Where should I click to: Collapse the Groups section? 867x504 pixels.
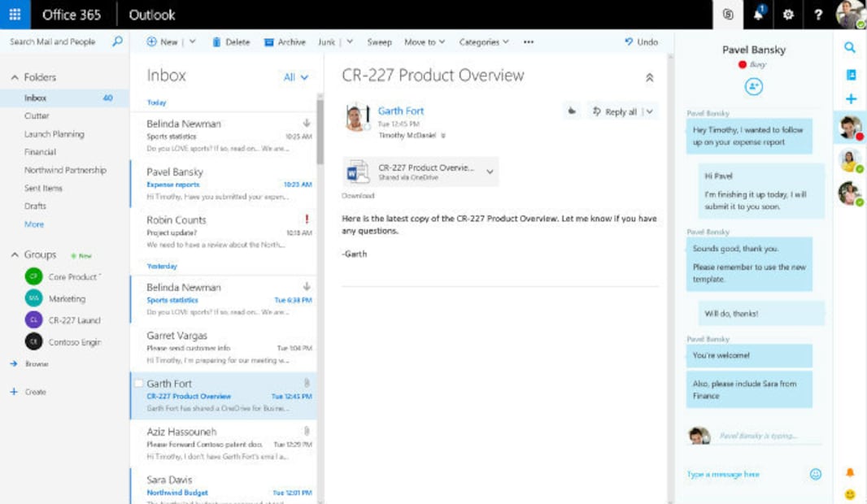[x=15, y=254]
